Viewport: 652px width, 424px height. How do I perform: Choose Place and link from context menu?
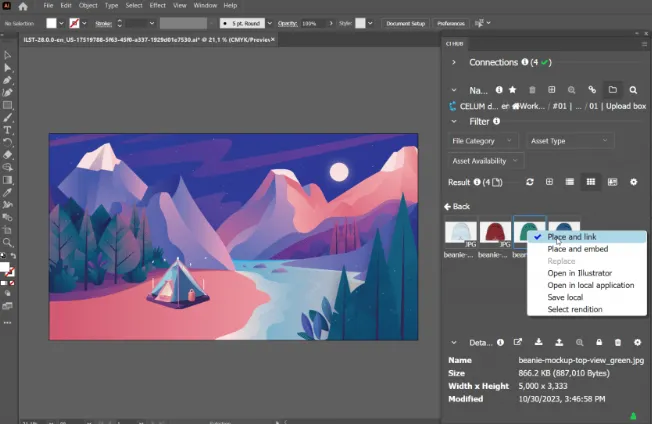coord(587,237)
